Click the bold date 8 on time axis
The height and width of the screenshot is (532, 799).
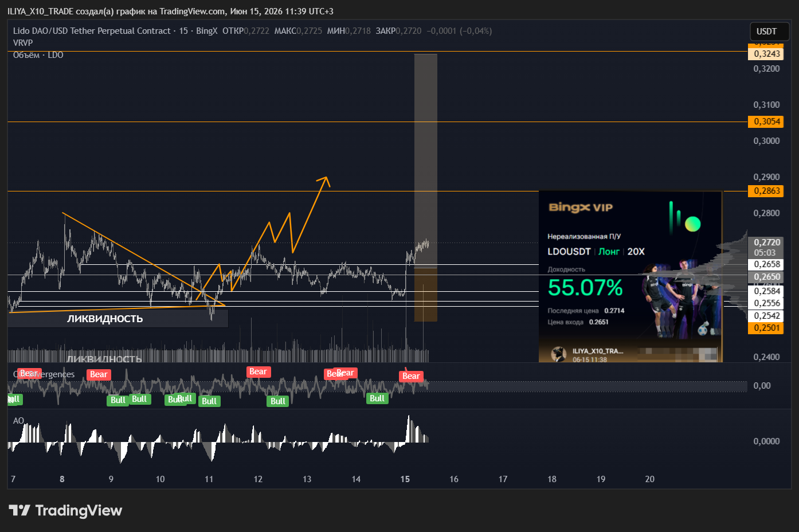[62, 479]
